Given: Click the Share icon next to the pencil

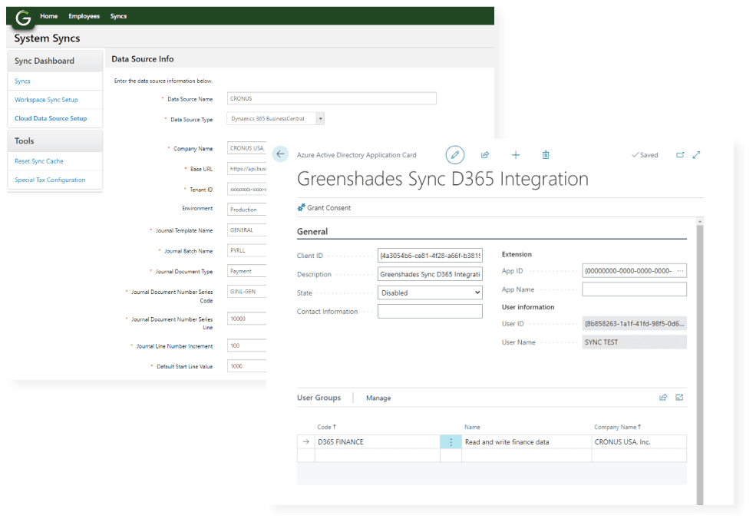Looking at the screenshot, I should pos(485,154).
